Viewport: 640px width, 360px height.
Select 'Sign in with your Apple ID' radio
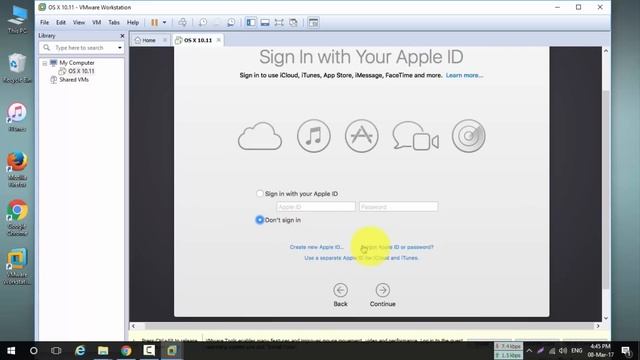pyautogui.click(x=260, y=193)
